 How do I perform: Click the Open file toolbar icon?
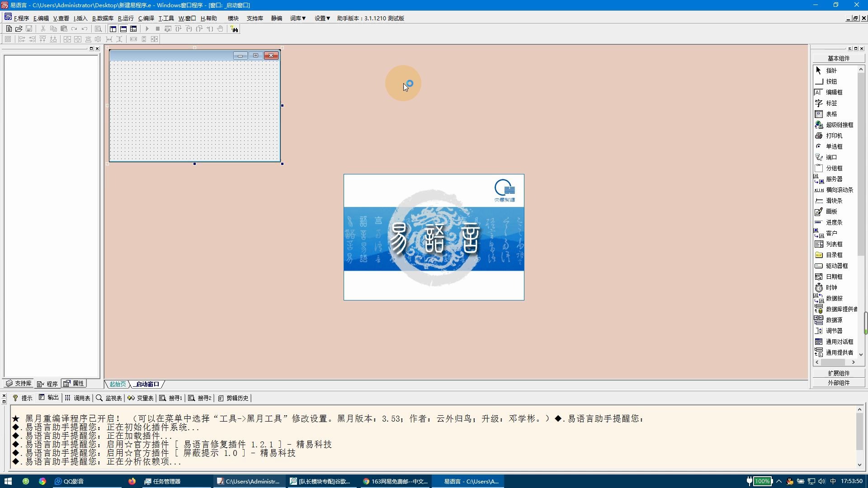[x=19, y=29]
